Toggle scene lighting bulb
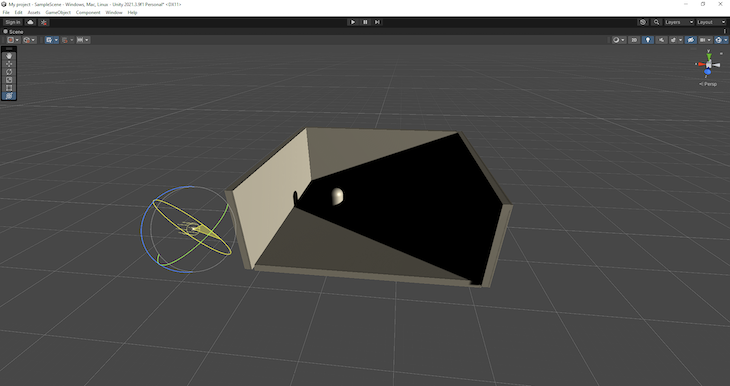 tap(648, 40)
